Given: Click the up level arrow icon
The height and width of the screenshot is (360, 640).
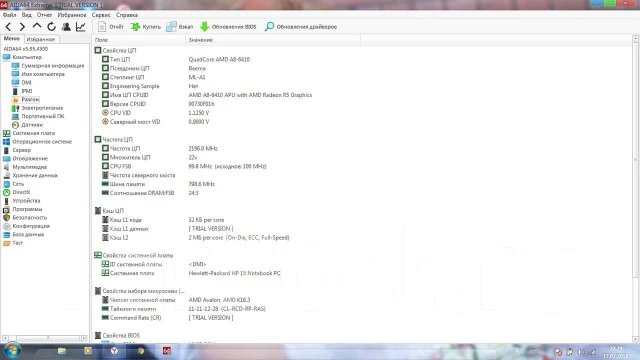Looking at the screenshot, I should coord(37,27).
